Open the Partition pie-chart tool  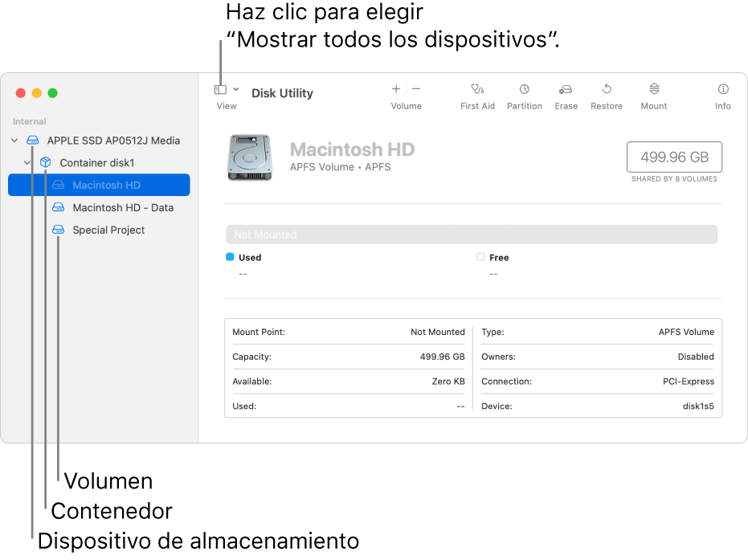pos(525,89)
